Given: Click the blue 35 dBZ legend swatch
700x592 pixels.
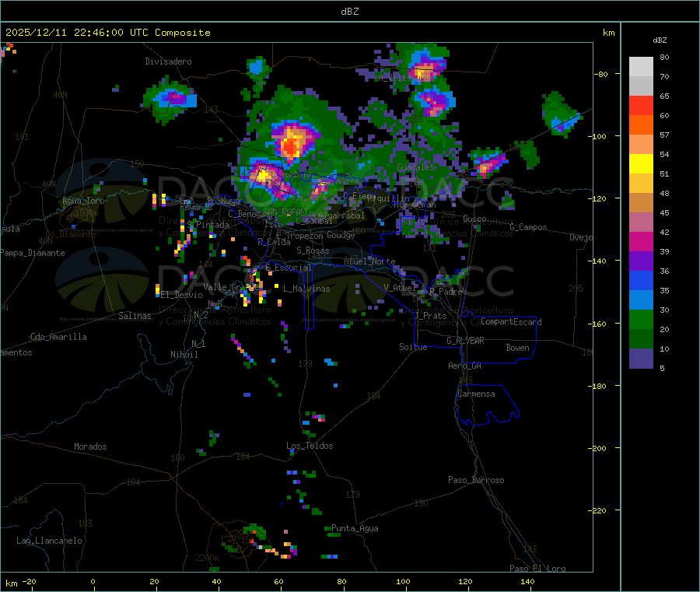Looking at the screenshot, I should [641, 280].
